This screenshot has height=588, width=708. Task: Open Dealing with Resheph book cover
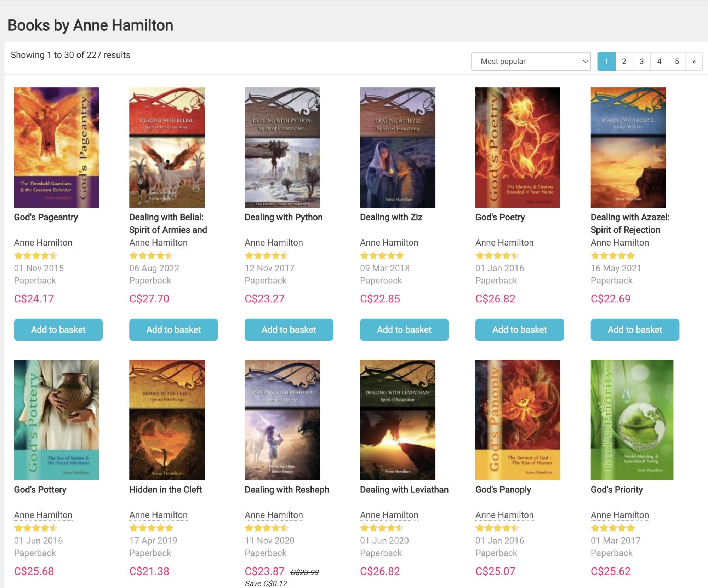tap(282, 420)
